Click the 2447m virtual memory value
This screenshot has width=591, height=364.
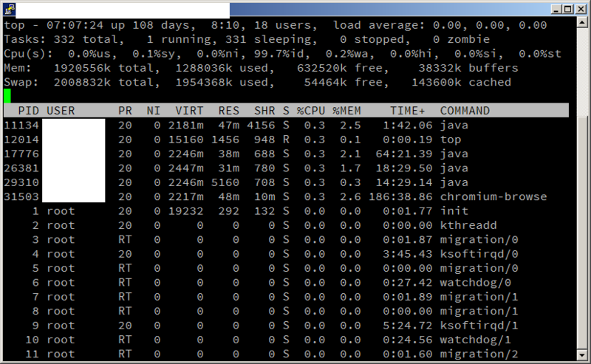(x=186, y=168)
